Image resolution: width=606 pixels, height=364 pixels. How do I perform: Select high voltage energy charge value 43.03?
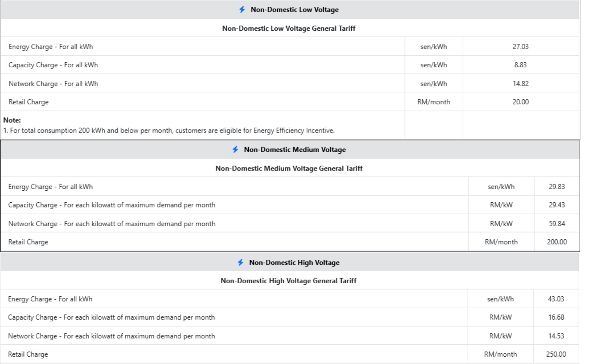click(x=556, y=299)
